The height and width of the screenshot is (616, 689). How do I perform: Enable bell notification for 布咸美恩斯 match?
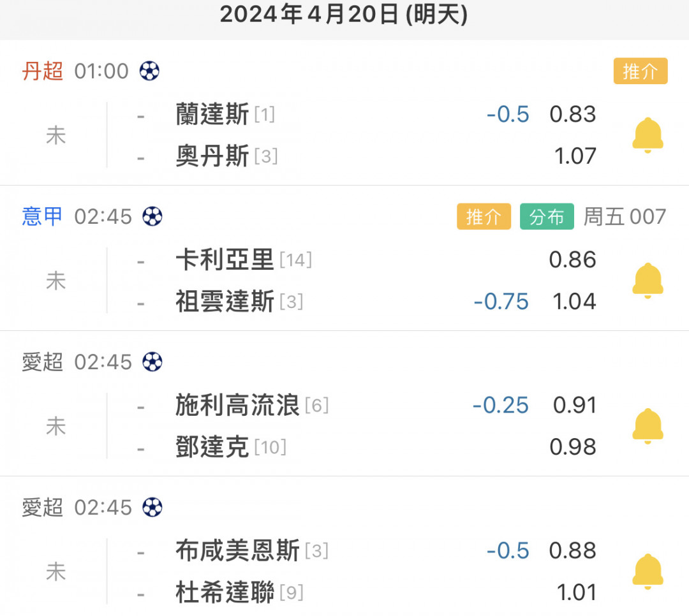pos(648,571)
